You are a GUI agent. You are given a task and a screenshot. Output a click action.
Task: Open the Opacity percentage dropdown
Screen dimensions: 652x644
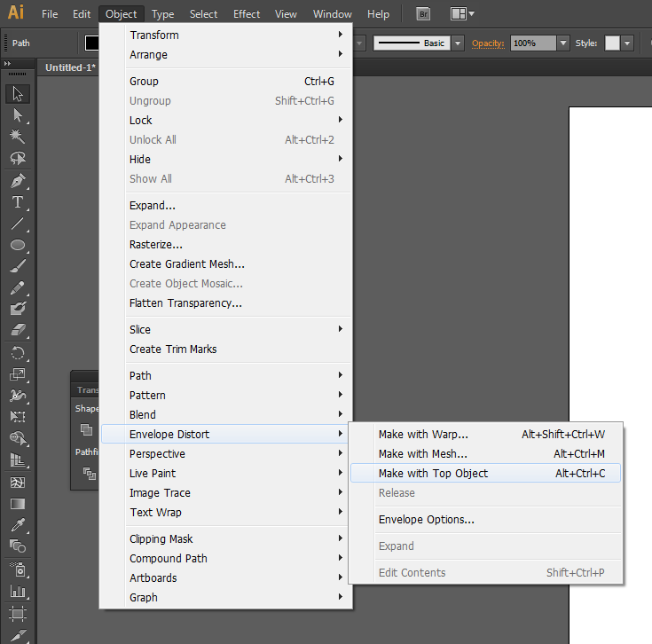pyautogui.click(x=563, y=43)
